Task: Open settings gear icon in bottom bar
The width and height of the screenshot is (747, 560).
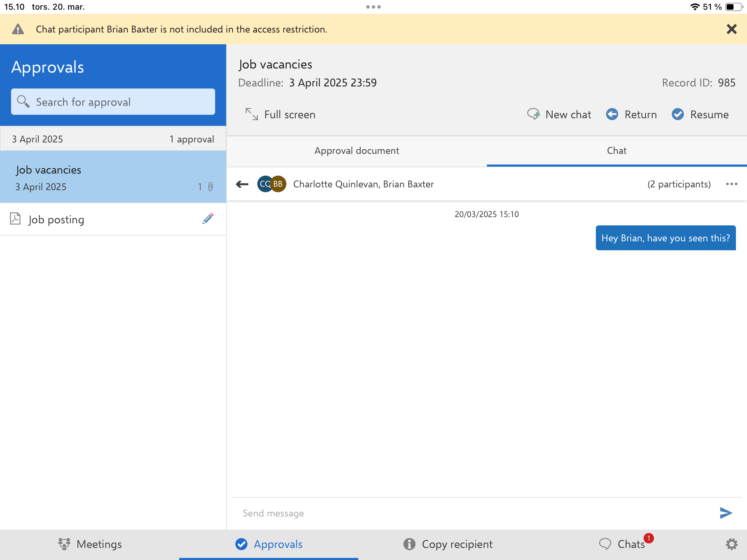Action: (731, 544)
